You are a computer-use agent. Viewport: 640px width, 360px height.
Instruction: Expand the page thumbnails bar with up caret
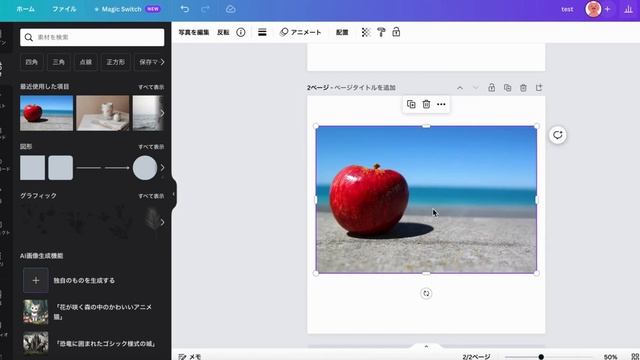(426, 347)
